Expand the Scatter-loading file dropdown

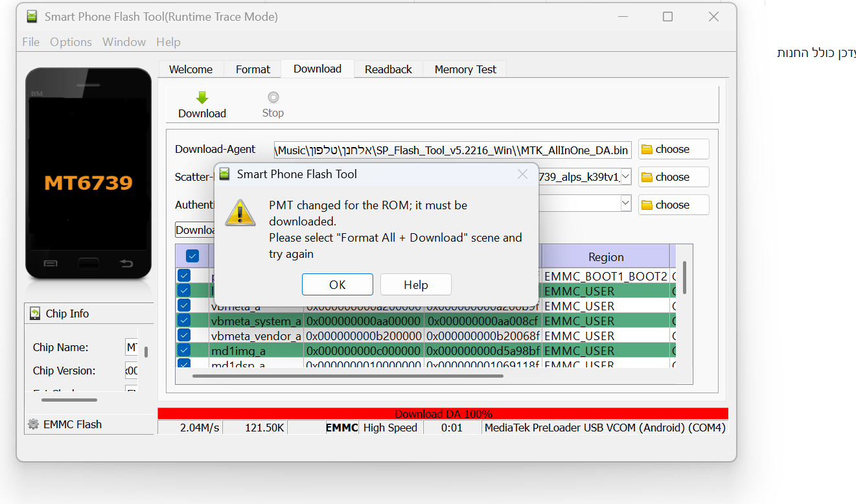click(625, 177)
